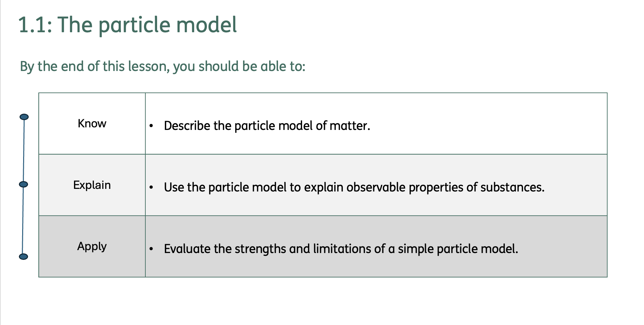Click the bullet point in the Know row

click(x=151, y=126)
